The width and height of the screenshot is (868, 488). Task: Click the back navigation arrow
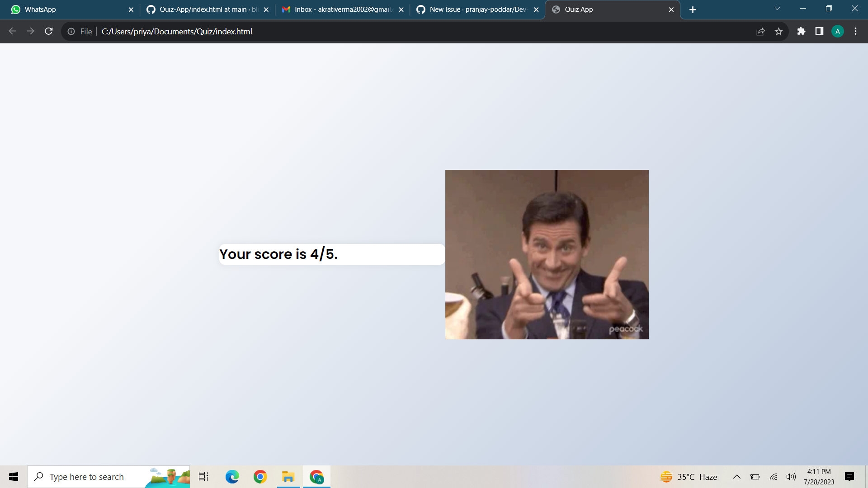click(13, 31)
